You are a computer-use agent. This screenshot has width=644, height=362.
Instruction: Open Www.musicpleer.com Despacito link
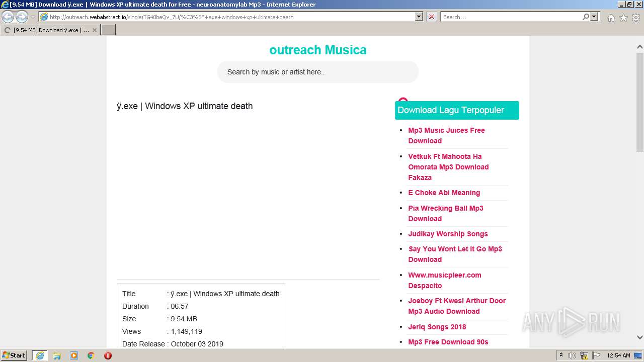click(445, 280)
